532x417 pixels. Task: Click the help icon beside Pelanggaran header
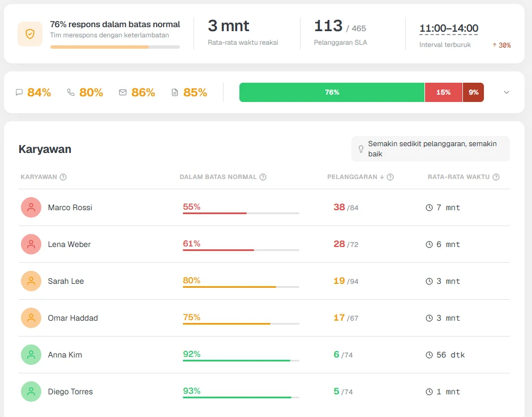[x=390, y=177]
